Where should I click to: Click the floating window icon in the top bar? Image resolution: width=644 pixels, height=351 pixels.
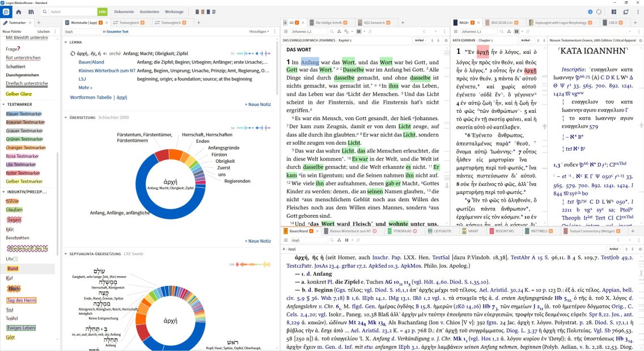pos(626,12)
